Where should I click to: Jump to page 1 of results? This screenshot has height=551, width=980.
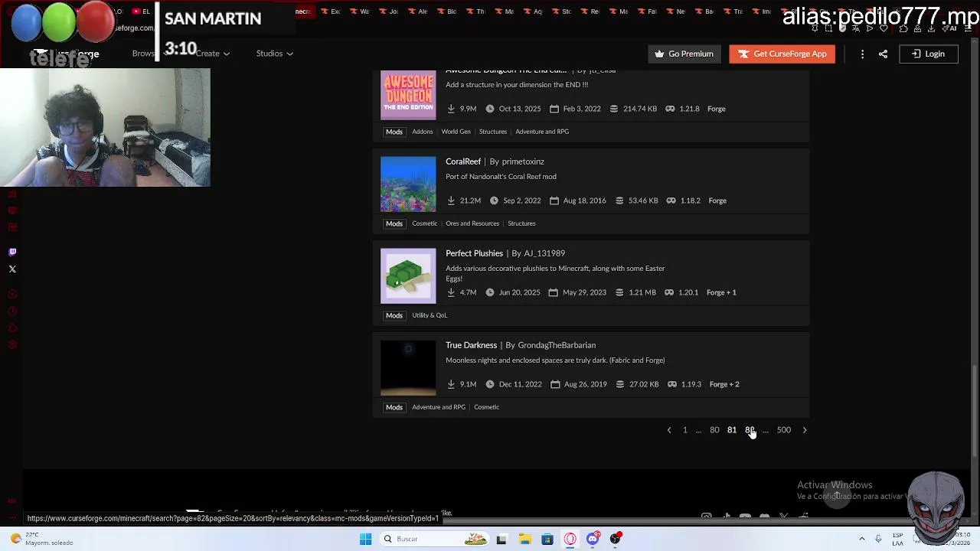pyautogui.click(x=685, y=430)
